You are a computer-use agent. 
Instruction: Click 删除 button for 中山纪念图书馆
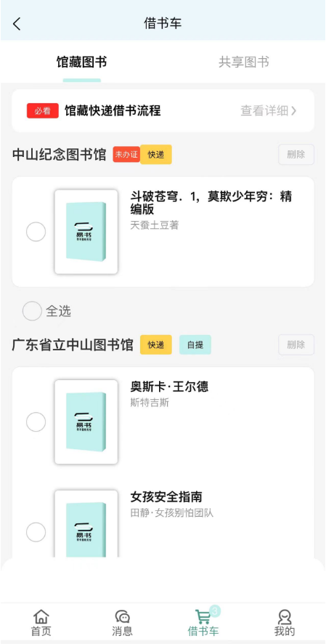click(x=296, y=154)
